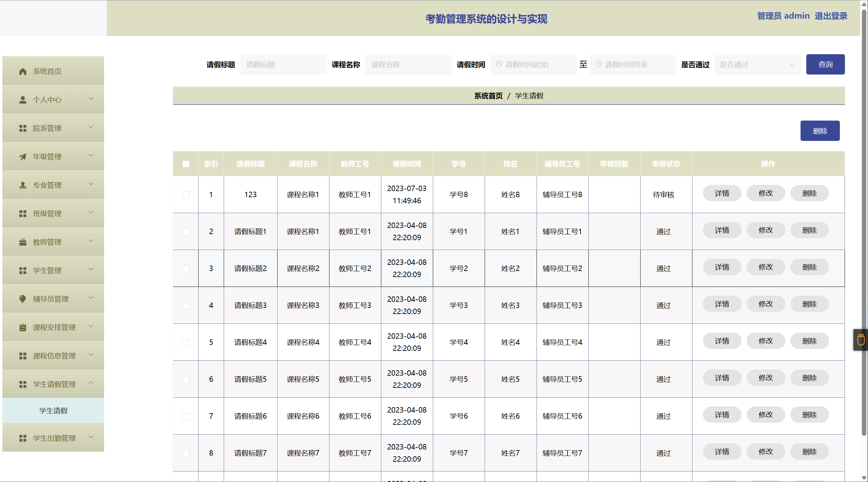Image resolution: width=868 pixels, height=482 pixels.
Task: Click the paper plane icon beside 年级管理
Action: tap(23, 157)
